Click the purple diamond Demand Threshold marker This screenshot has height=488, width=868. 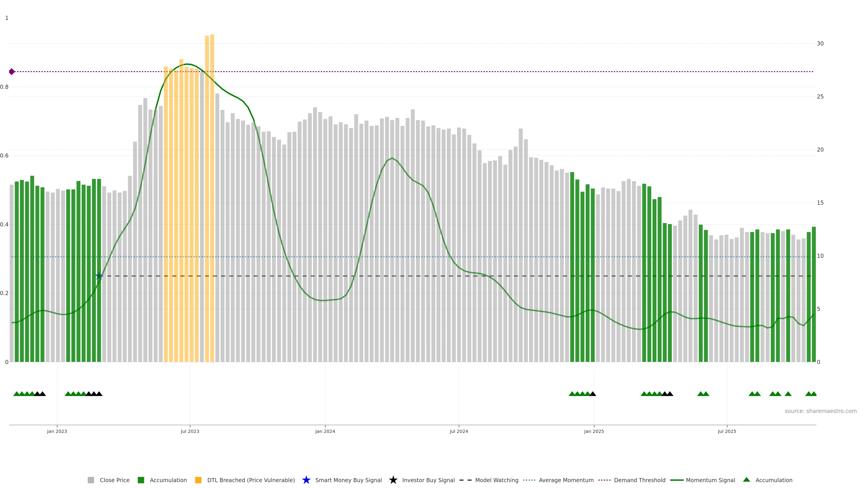[x=12, y=72]
